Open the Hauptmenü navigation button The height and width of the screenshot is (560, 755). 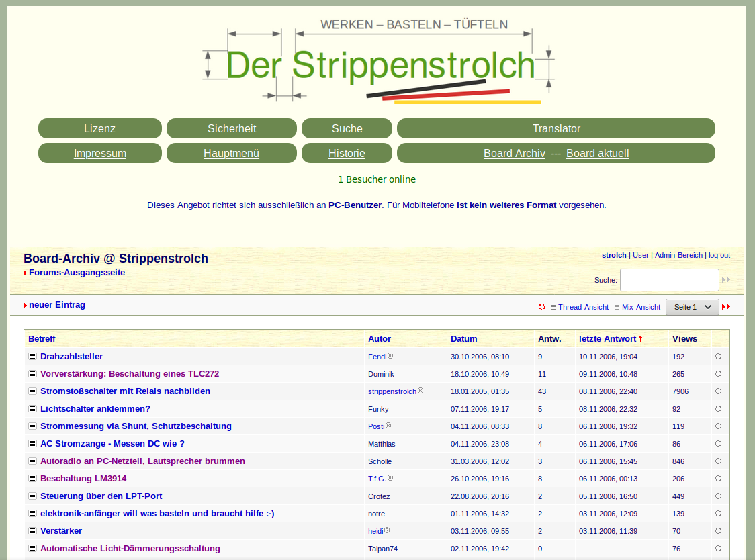231,153
